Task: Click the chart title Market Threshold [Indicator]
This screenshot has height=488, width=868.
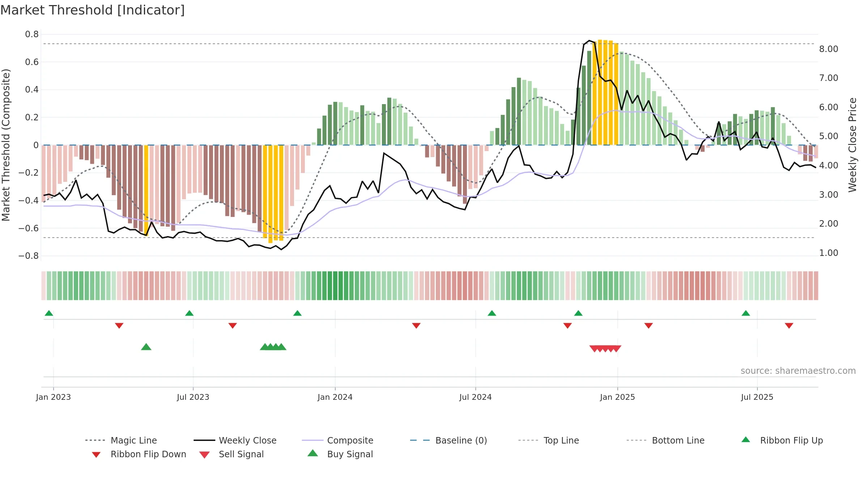Action: (x=93, y=10)
